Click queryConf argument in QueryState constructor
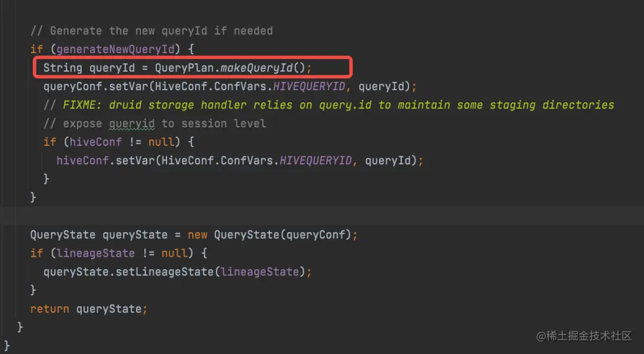This screenshot has height=354, width=644. [315, 235]
